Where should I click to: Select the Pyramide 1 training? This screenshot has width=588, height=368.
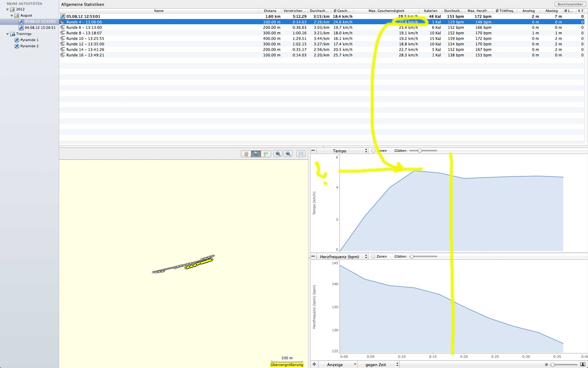29,40
